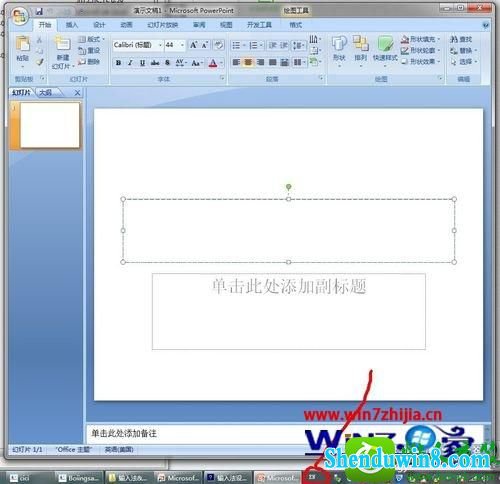Screen dimensions: 500x484
Task: Click the Copy icon below the Cut icon
Action: tap(40, 51)
